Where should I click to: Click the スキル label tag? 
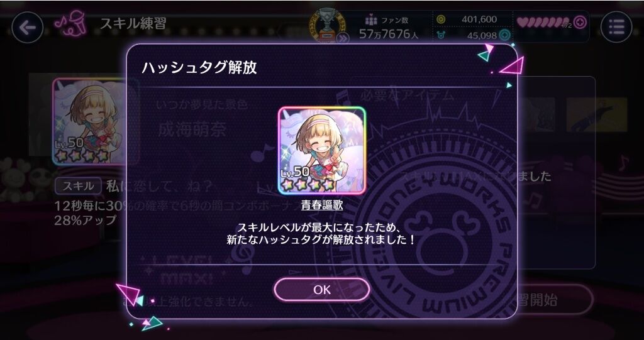(x=78, y=186)
